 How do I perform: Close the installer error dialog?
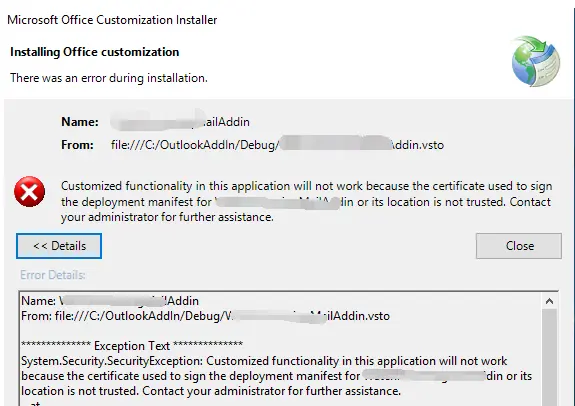point(519,246)
